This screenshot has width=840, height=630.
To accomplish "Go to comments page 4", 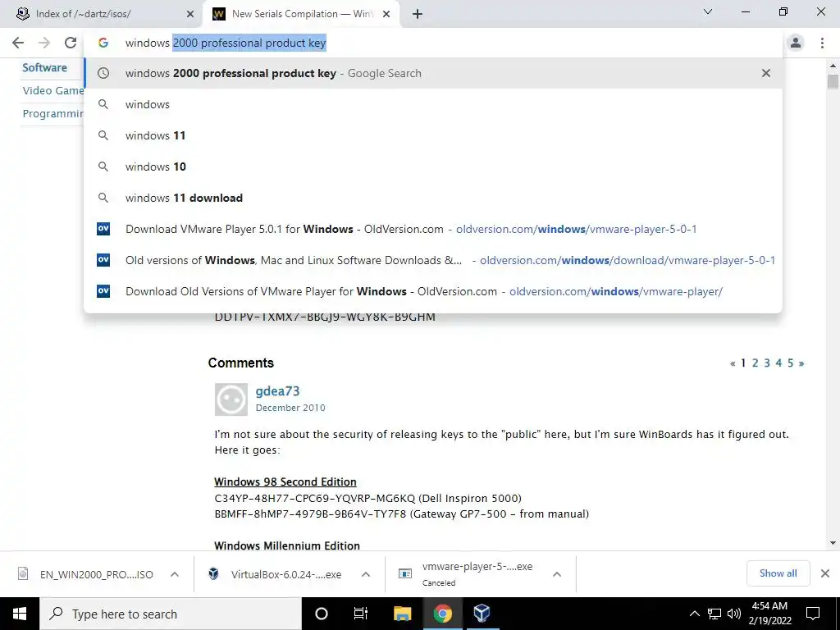I will tap(778, 363).
